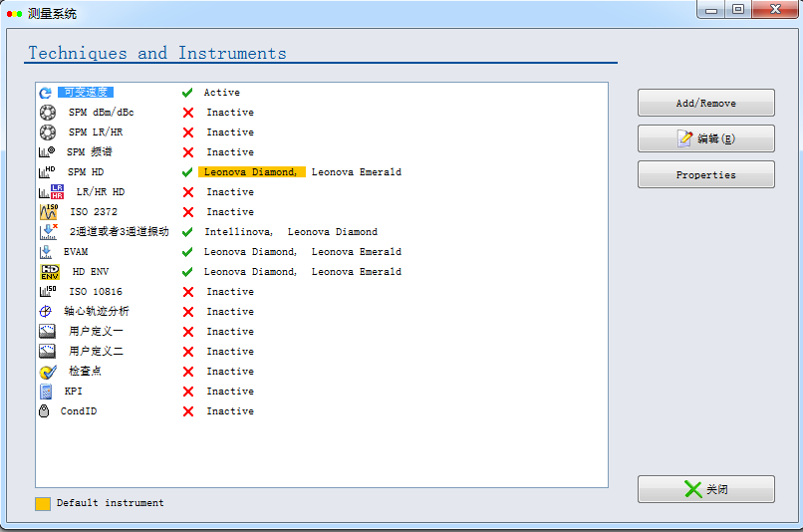This screenshot has height=532, width=803.
Task: Click the green check status of 可变速度
Action: (x=187, y=93)
